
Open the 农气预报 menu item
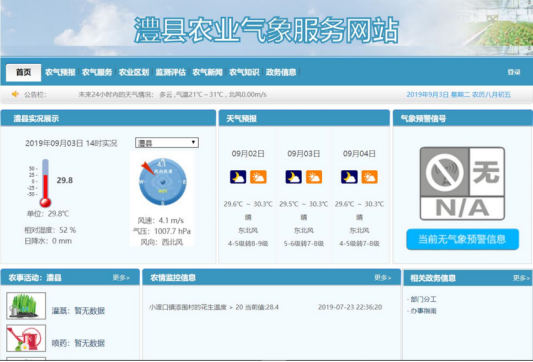point(60,72)
